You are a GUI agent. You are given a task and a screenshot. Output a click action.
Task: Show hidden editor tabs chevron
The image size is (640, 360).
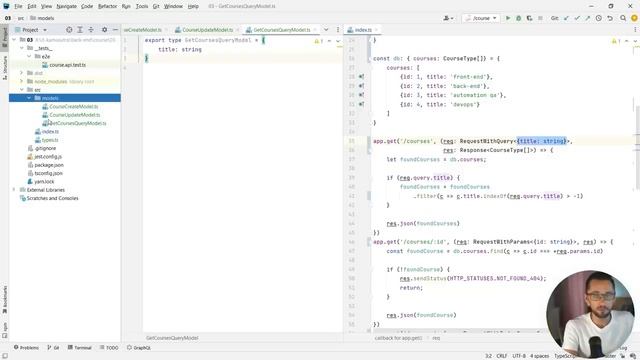tap(326, 30)
